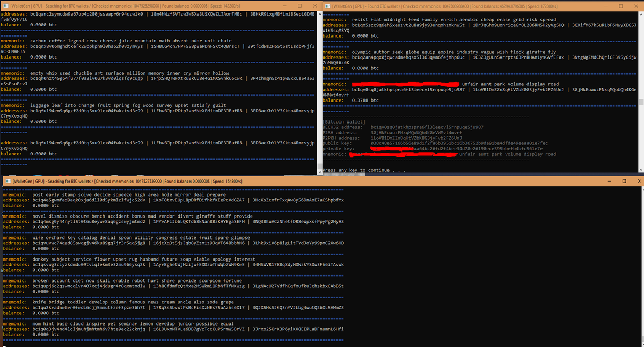The image size is (644, 347).
Task: Click address starting 1PYvAFiJb6LQKTd63kNan
Action: pyautogui.click(x=199, y=221)
